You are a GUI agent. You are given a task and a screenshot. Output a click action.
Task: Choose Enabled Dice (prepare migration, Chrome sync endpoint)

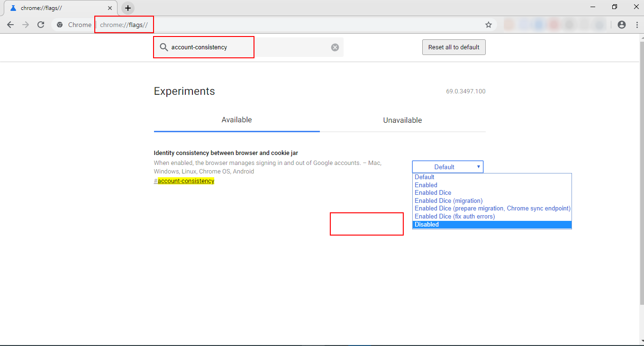click(x=492, y=209)
